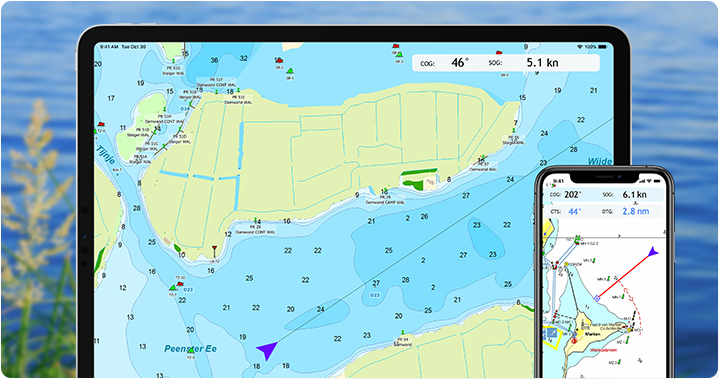Tap the iPad battery status icon
The width and height of the screenshot is (719, 379).
603,47
